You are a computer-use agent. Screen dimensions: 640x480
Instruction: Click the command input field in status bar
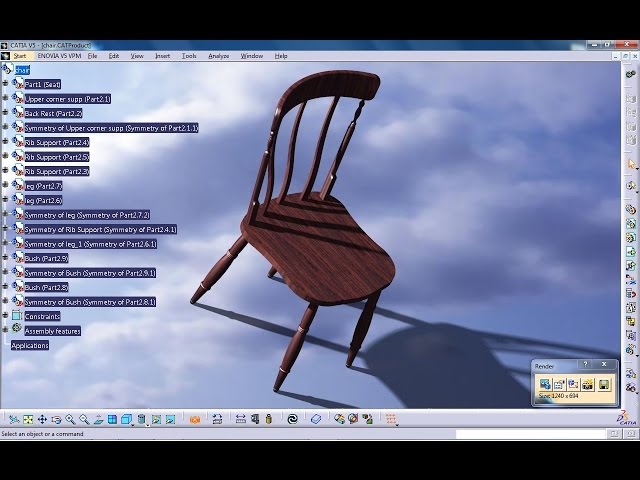coord(530,434)
